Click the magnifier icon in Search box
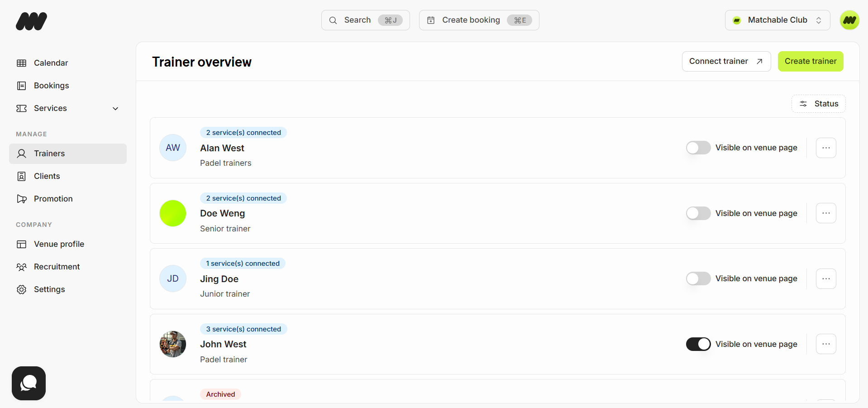Screen dimensions: 868x408 pyautogui.click(x=333, y=20)
